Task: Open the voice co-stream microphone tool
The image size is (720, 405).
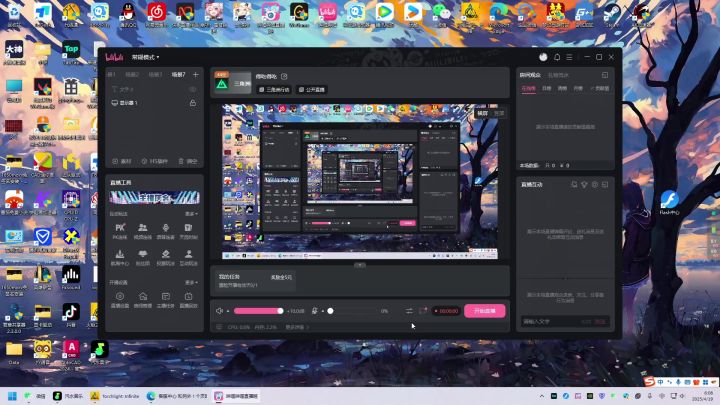Action: coord(165,231)
